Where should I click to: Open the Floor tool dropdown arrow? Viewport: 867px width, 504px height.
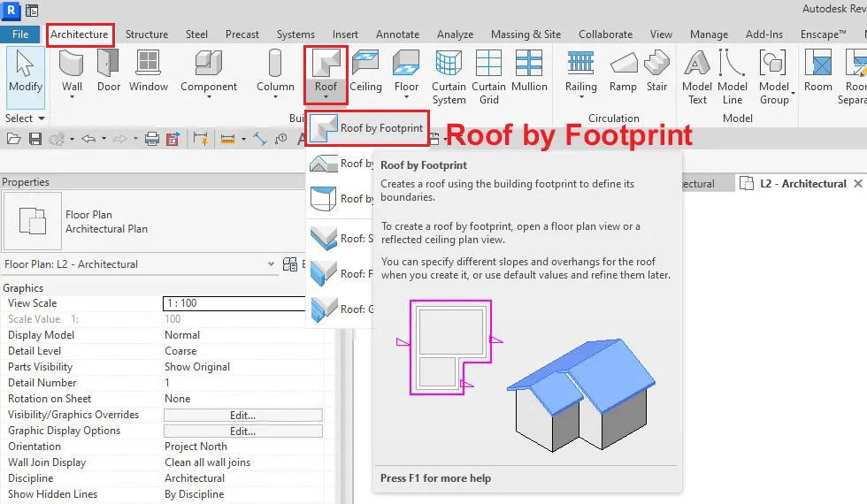(406, 96)
